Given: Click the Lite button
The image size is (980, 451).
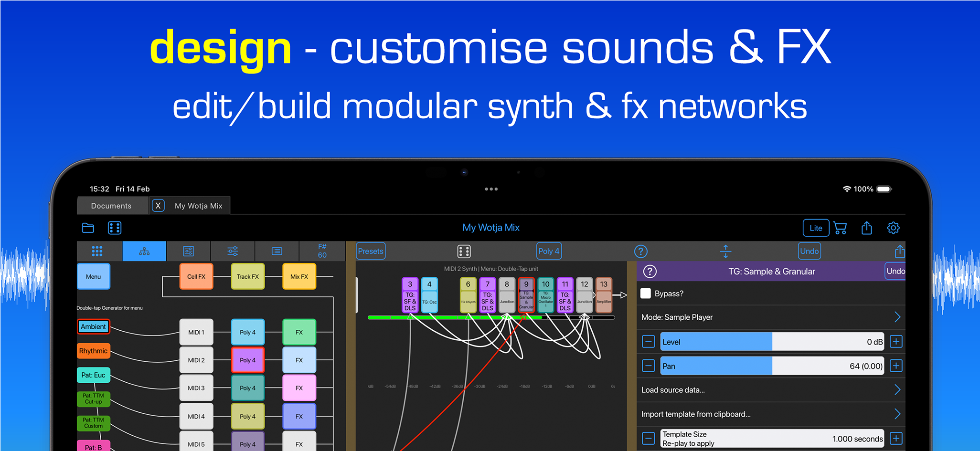Looking at the screenshot, I should tap(816, 228).
